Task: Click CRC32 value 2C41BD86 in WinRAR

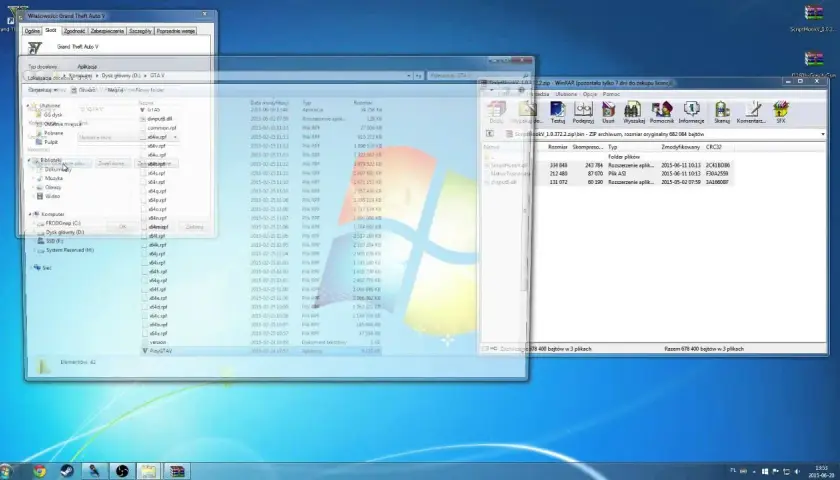Action: point(718,166)
